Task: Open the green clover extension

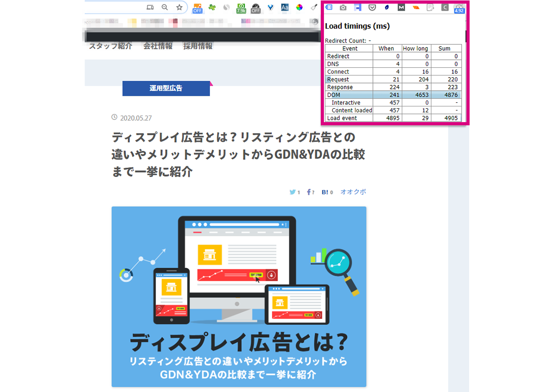Action: click(x=212, y=7)
